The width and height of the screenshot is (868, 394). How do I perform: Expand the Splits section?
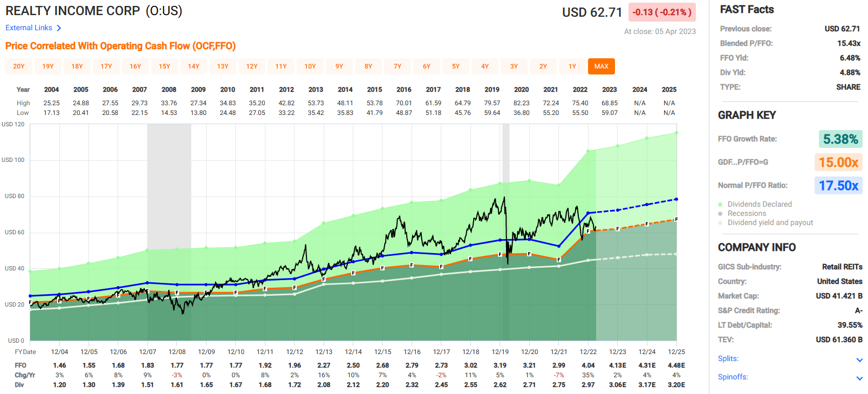click(790, 359)
